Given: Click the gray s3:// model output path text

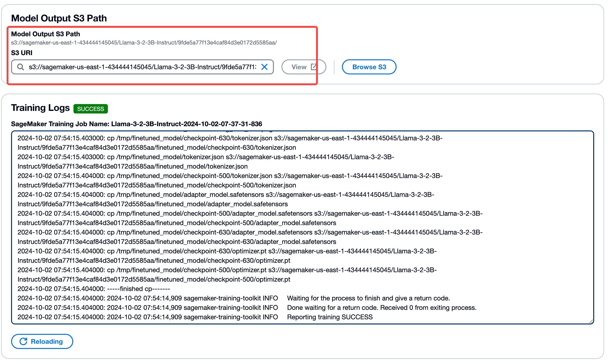Looking at the screenshot, I should (x=144, y=43).
